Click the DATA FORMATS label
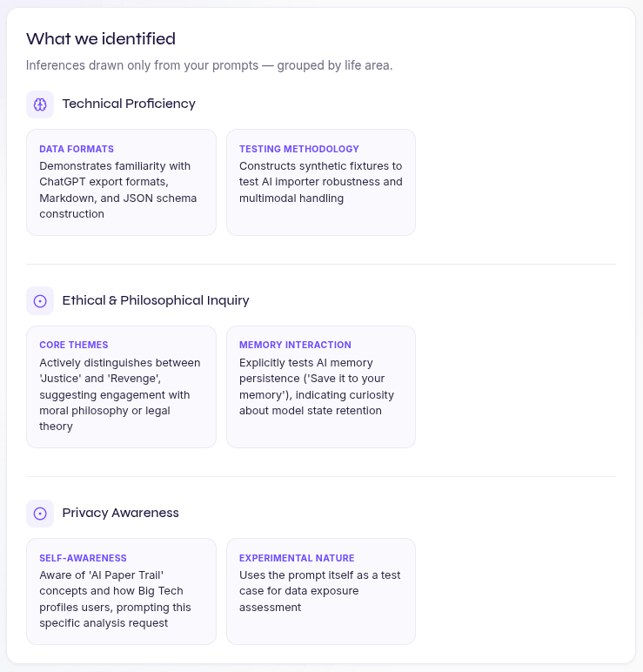 (77, 149)
